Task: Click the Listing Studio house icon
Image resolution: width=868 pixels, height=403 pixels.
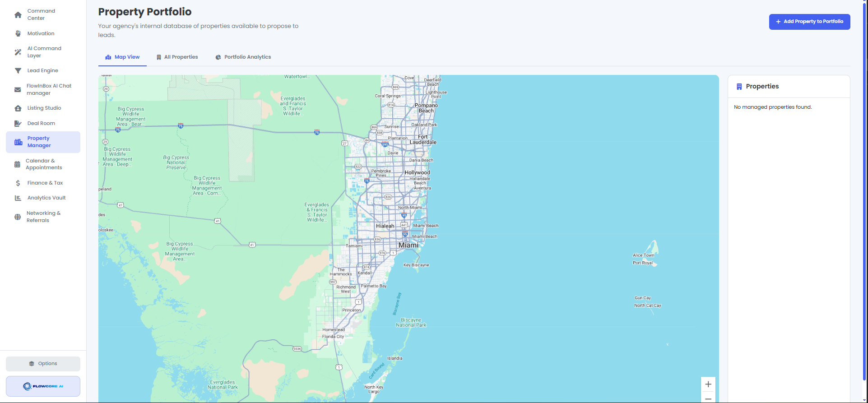Action: [x=18, y=108]
